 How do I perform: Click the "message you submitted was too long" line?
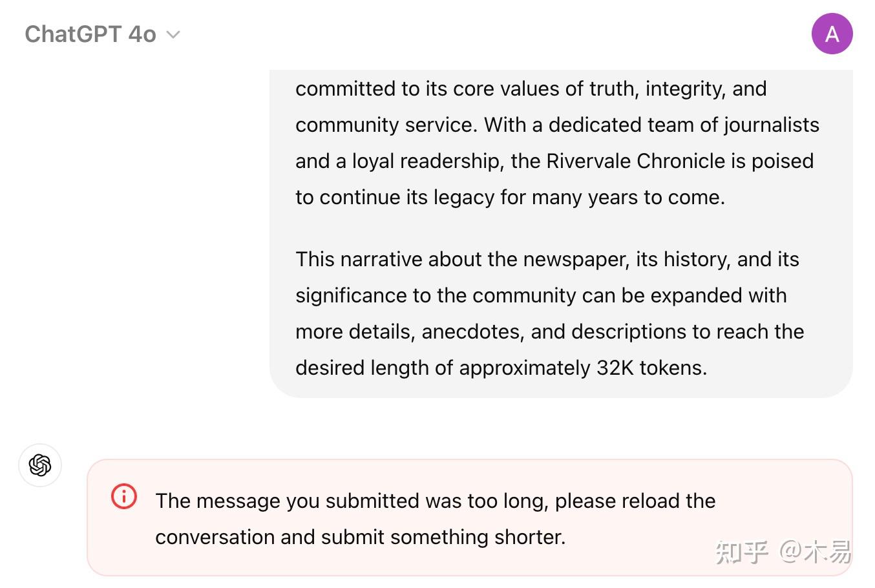435,501
